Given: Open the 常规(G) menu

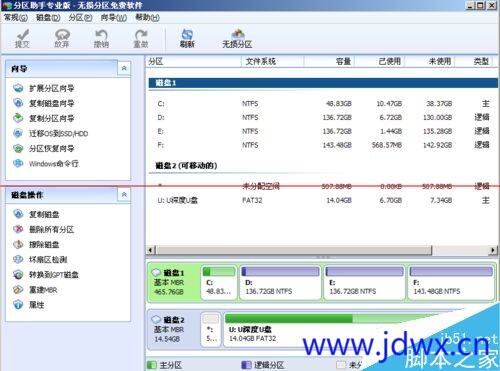Looking at the screenshot, I should point(16,17).
